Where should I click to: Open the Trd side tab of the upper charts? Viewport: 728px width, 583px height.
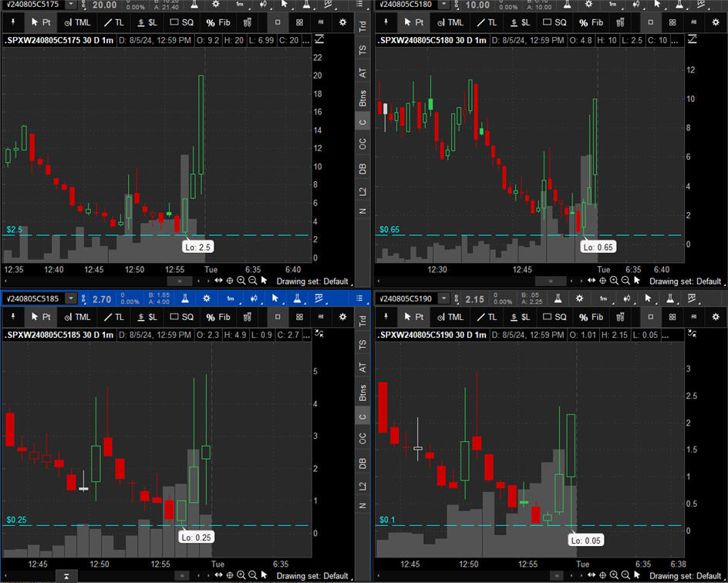coord(362,26)
